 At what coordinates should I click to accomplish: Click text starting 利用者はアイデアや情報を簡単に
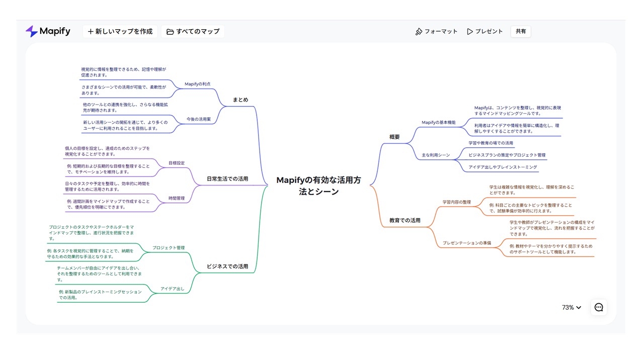518,128
